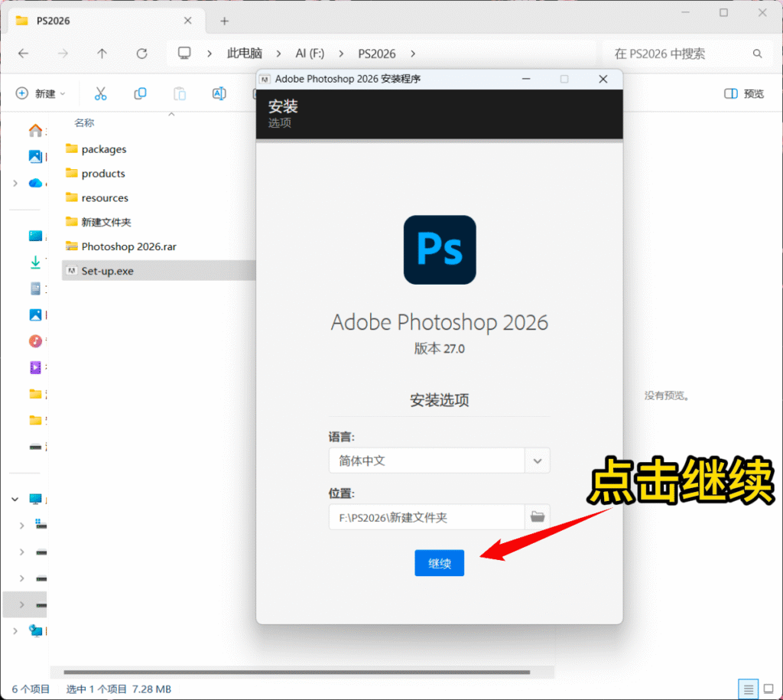
Task: Go up one folder with Up arrow
Action: pyautogui.click(x=102, y=54)
